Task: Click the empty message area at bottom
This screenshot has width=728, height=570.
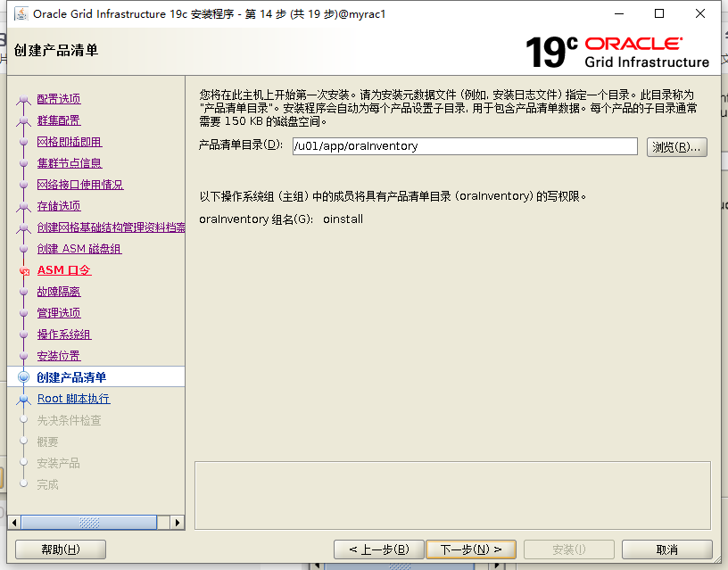Action: click(452, 495)
